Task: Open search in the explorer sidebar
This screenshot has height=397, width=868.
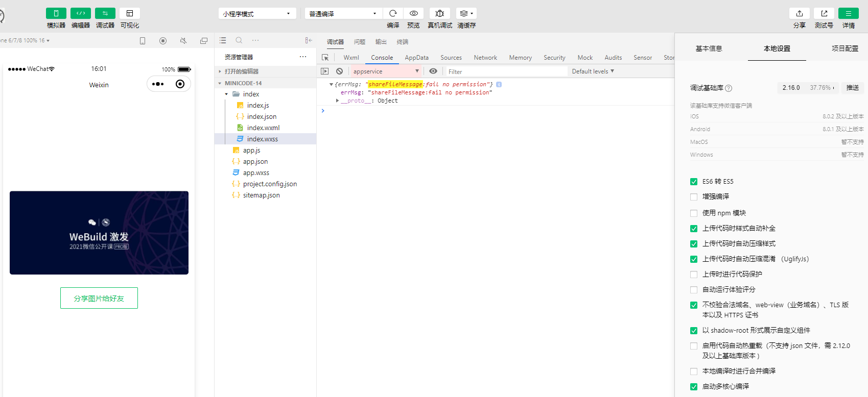Action: (x=239, y=40)
